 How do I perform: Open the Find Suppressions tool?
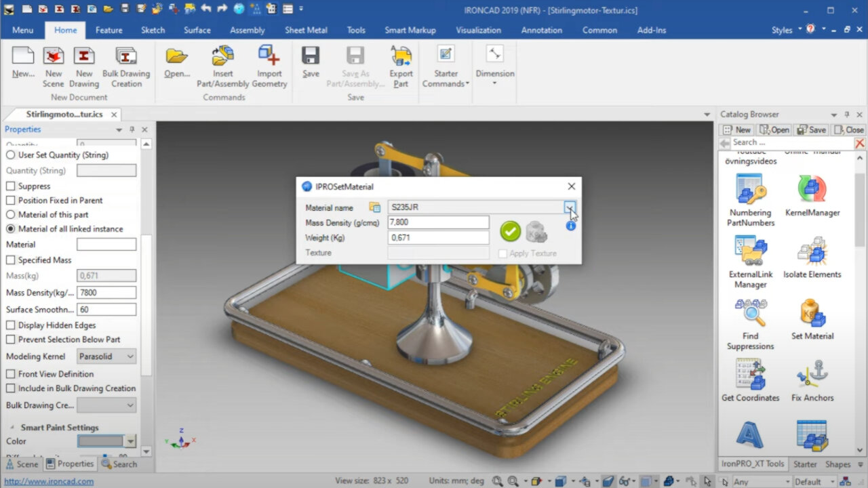[x=751, y=314]
